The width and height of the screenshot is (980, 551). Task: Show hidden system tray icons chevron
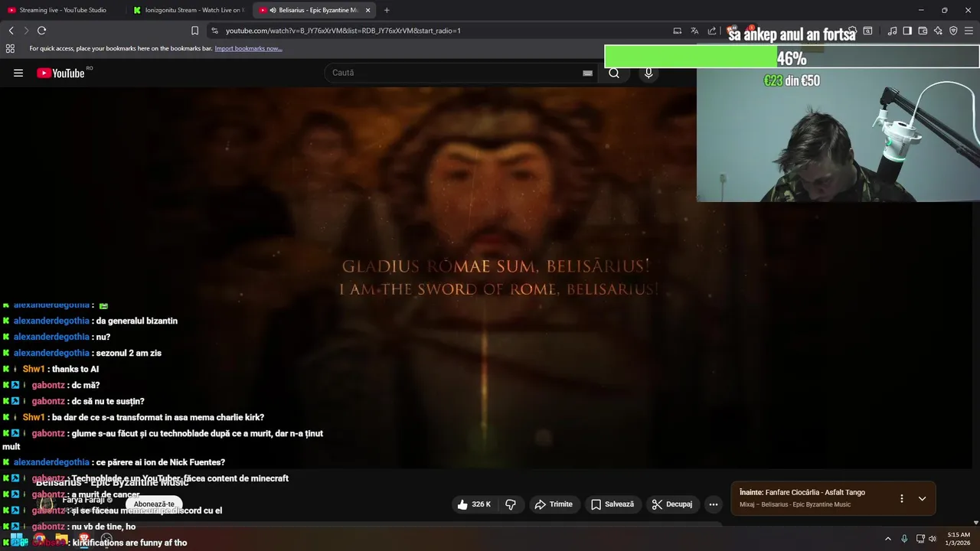point(887,539)
